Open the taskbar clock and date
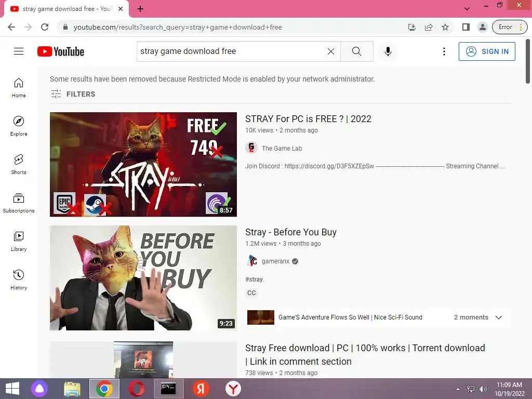This screenshot has height=399, width=532. (x=509, y=389)
